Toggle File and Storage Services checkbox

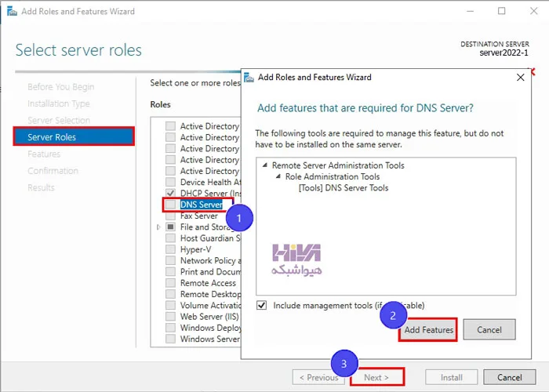point(170,227)
